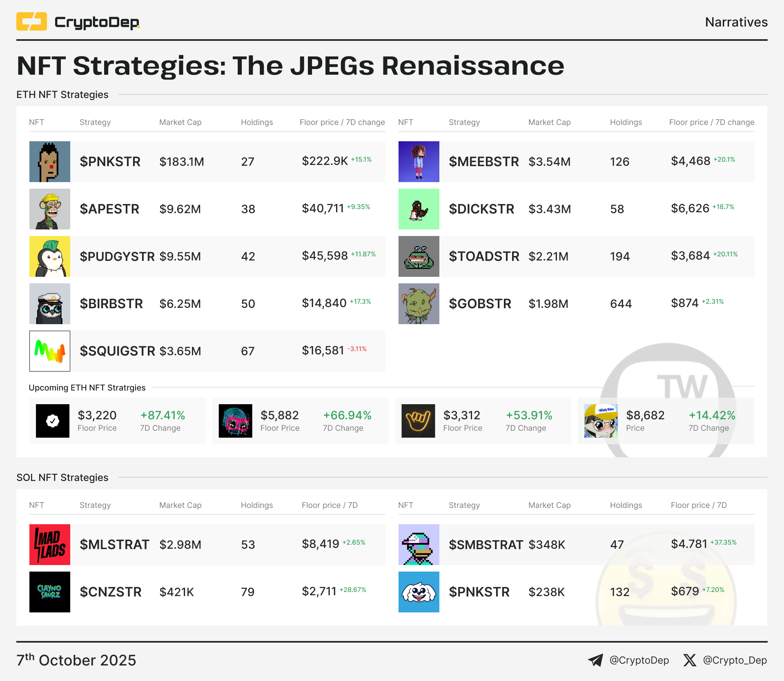
Task: Click the CryptoDep yellow logo icon
Action: [31, 22]
